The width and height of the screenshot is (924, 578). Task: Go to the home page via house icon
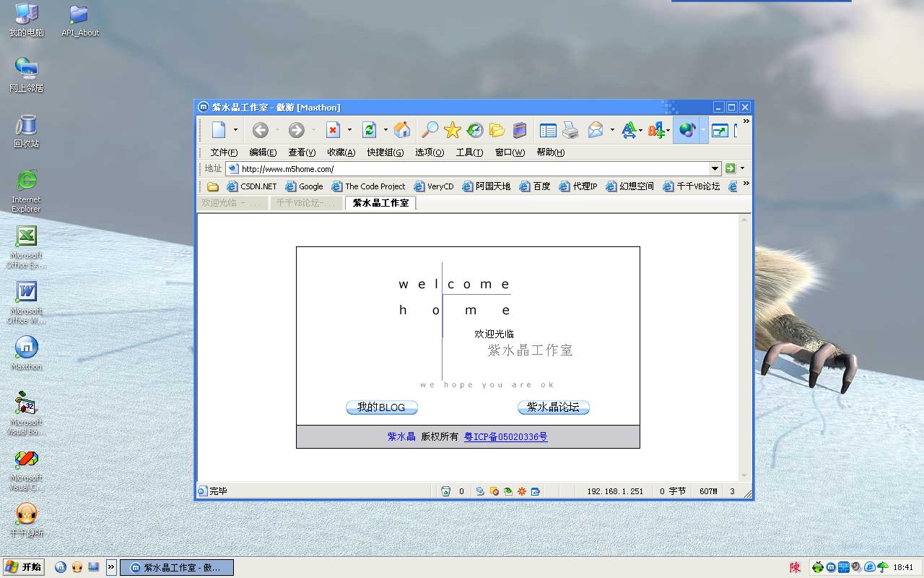click(402, 130)
